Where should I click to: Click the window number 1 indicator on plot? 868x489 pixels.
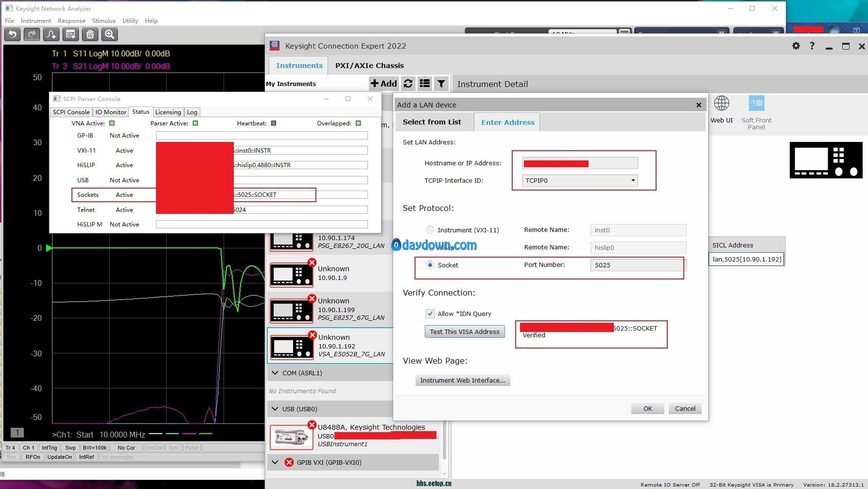17,433
